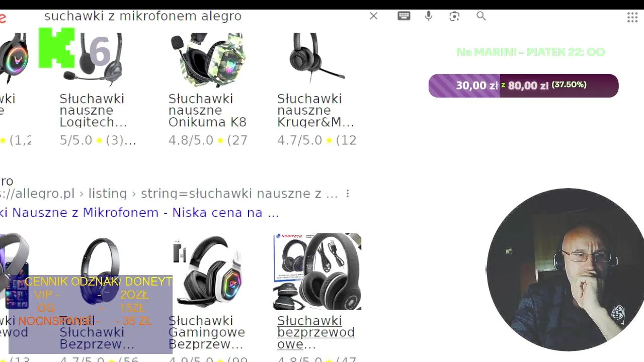Click the purple 30,00 zł donation progress bar

pos(523,85)
